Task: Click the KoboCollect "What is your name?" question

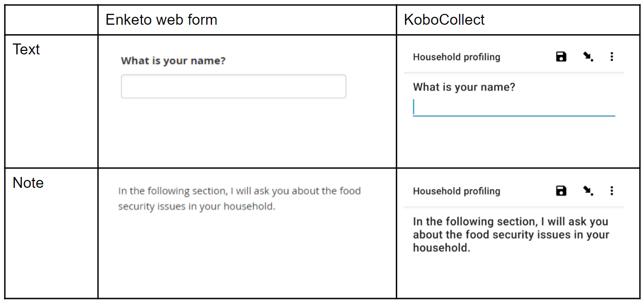Action: click(464, 87)
